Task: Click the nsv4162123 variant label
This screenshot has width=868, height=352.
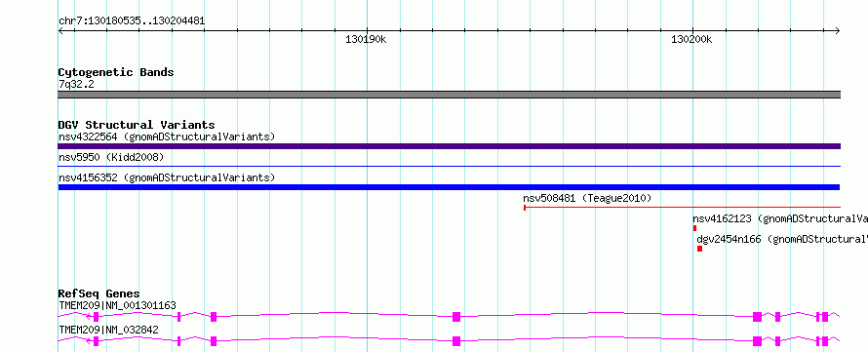Action: pos(780,219)
